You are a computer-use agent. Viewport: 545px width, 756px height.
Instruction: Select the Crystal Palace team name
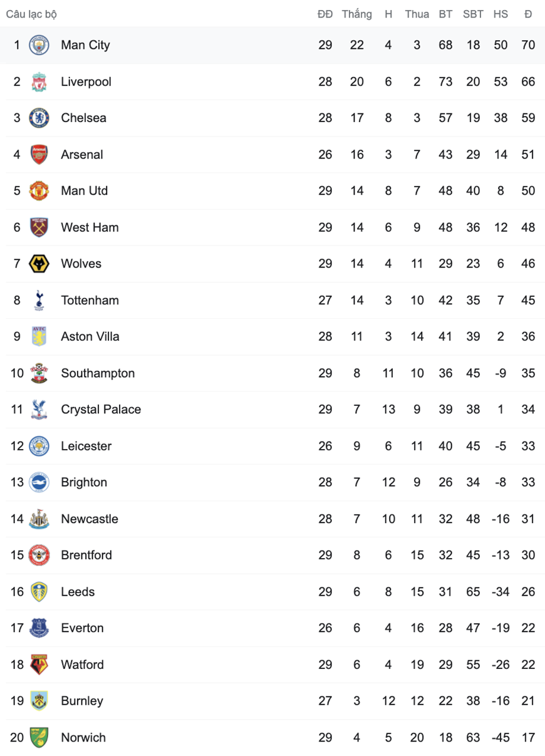[101, 410]
